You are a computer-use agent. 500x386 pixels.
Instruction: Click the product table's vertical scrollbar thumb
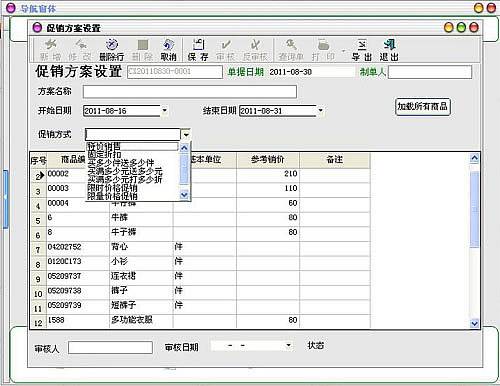click(474, 209)
